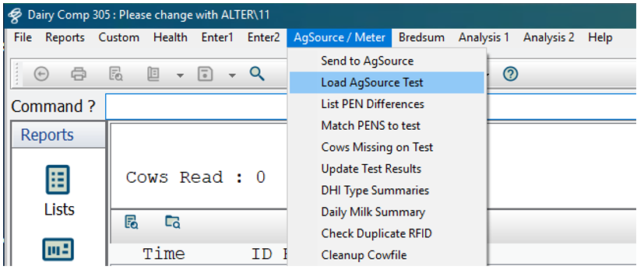
Task: Click the back arrow toolbar icon
Action: pos(41,74)
